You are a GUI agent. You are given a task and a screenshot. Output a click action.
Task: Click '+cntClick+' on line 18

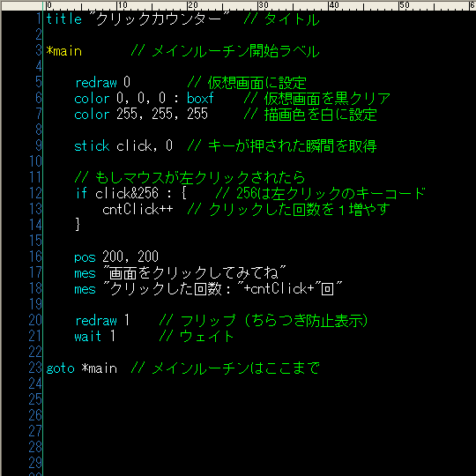coord(279,288)
